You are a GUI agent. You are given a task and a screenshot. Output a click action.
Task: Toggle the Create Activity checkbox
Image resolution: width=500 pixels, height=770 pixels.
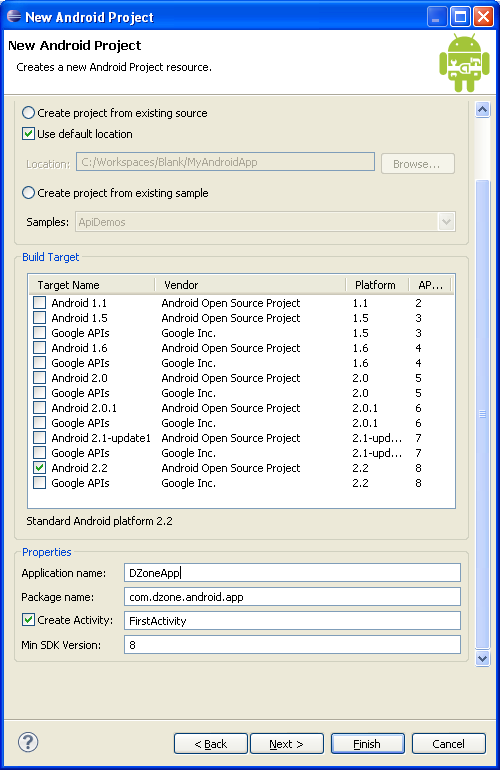point(28,620)
